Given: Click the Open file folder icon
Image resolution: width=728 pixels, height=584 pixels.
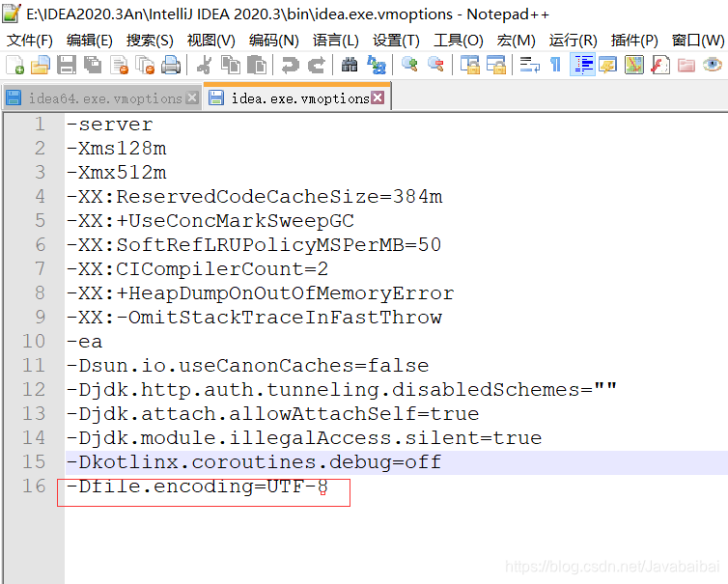Looking at the screenshot, I should click(41, 65).
